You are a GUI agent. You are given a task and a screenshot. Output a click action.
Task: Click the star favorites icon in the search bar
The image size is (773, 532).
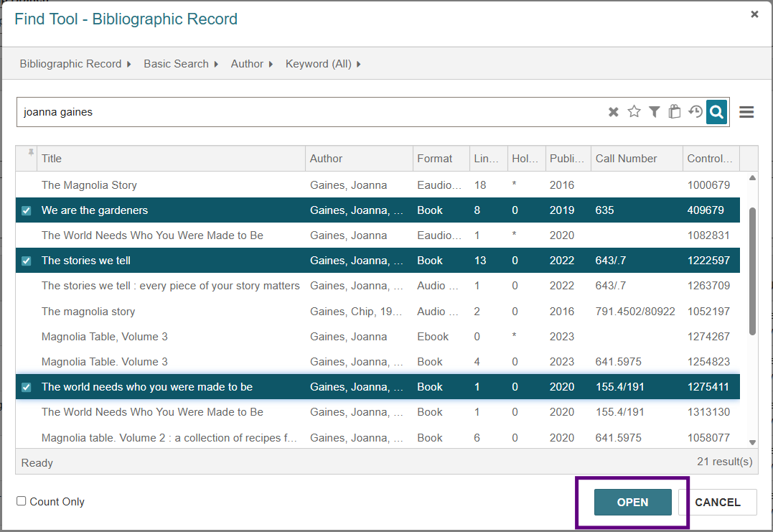(634, 111)
